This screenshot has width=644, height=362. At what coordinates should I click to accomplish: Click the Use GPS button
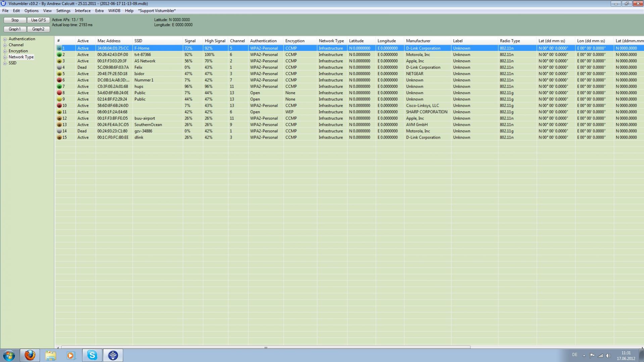coord(39,20)
